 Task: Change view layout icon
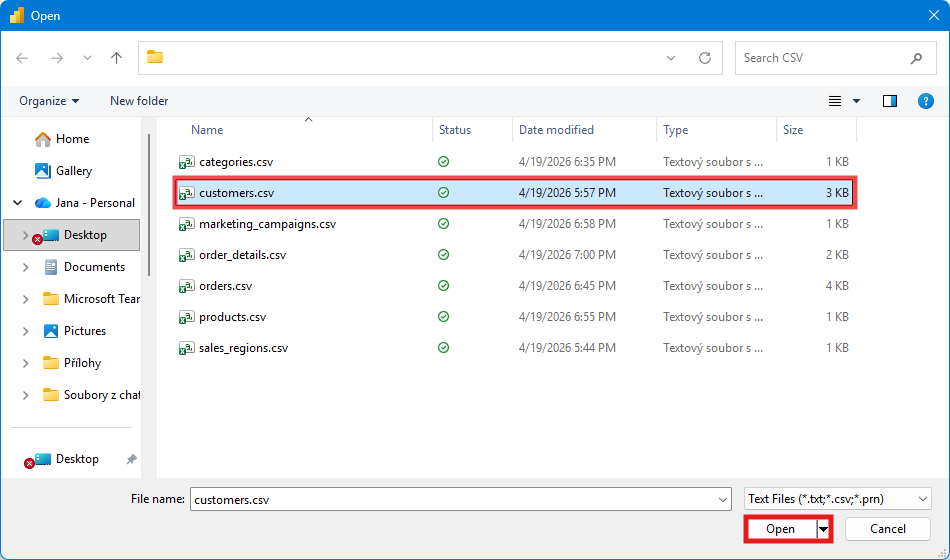(x=835, y=101)
